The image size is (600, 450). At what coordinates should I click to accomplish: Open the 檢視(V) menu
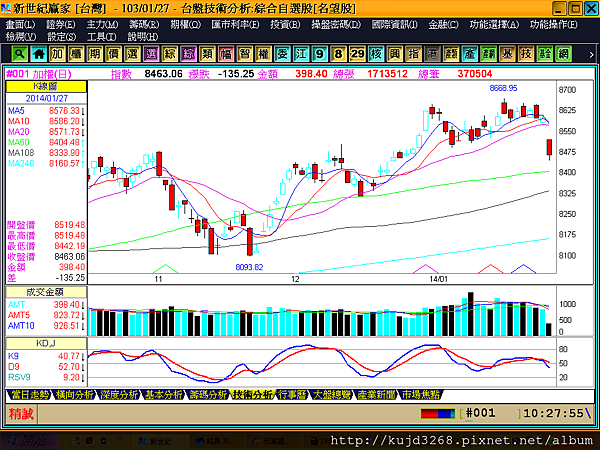click(x=21, y=37)
